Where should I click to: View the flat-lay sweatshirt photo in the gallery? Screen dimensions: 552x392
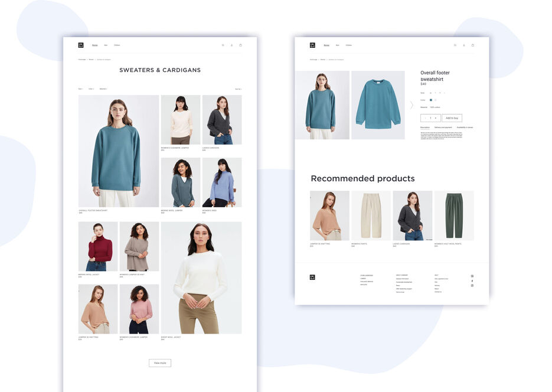pyautogui.click(x=378, y=105)
